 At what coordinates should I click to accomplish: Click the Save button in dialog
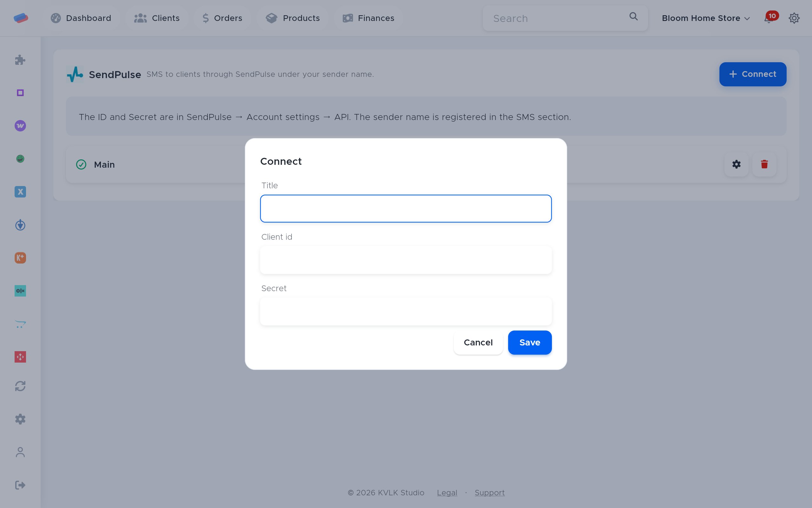(529, 342)
